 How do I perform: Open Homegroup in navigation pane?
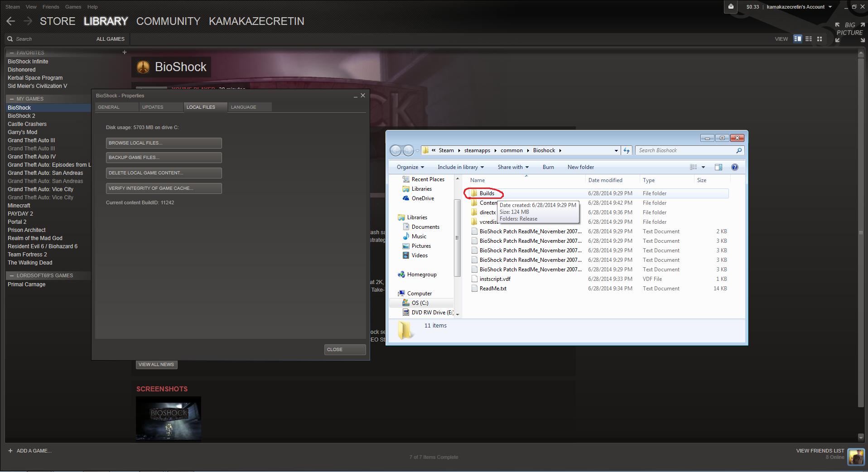417,275
